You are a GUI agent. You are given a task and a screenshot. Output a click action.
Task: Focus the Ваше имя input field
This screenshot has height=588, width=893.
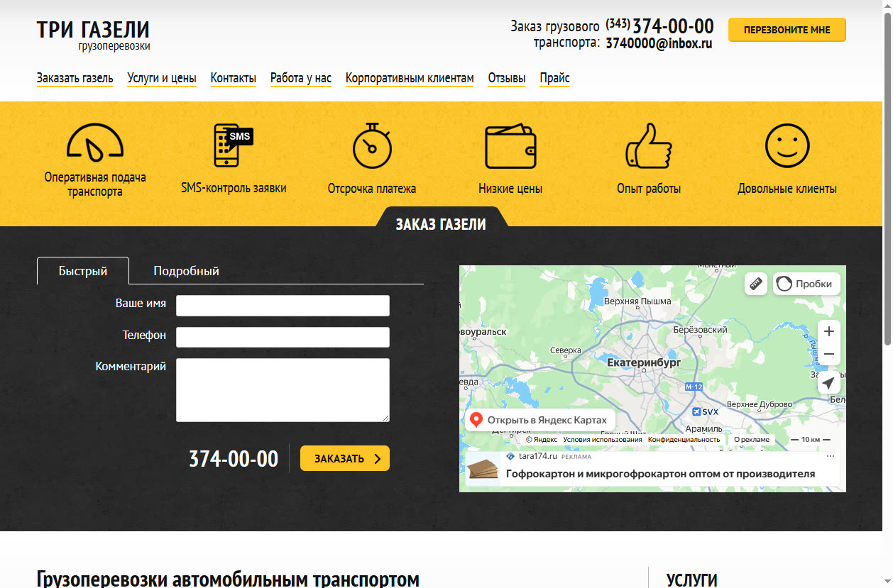(283, 306)
